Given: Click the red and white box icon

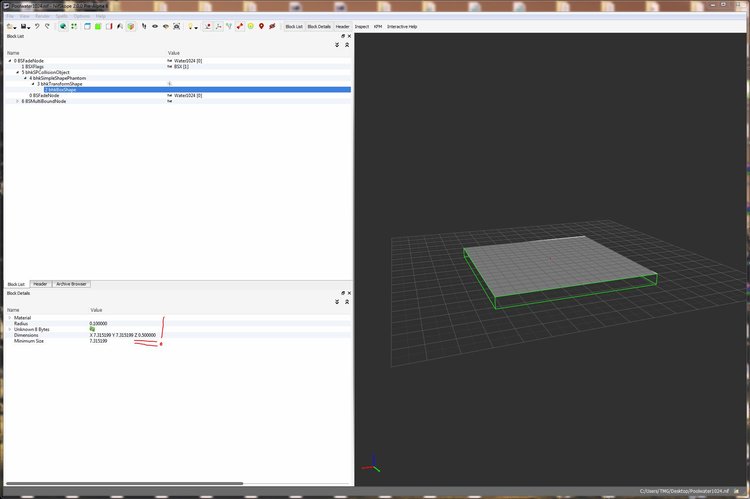Looking at the screenshot, I should 109,26.
